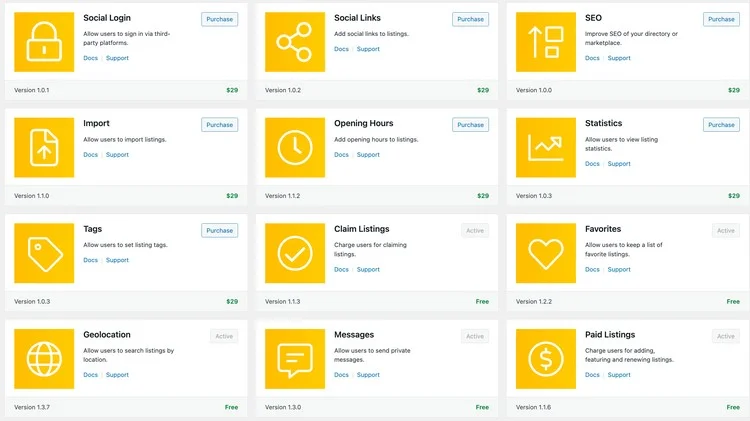Click the SEO extension icon
The width and height of the screenshot is (750, 421).
[546, 42]
